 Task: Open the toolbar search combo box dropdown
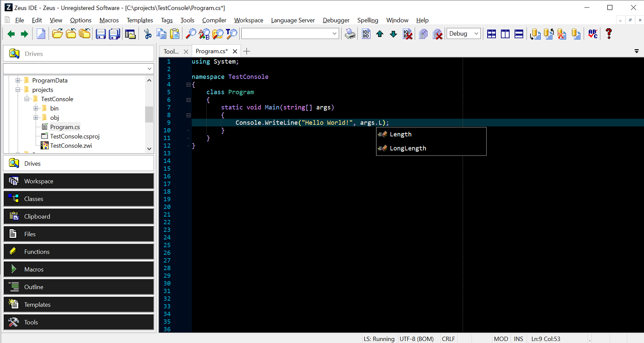(334, 34)
